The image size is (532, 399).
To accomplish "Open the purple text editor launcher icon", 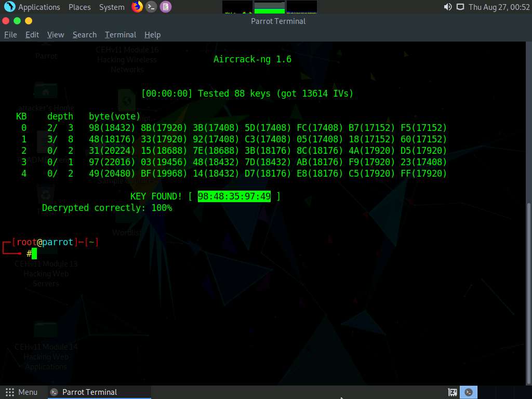I will 165,7.
